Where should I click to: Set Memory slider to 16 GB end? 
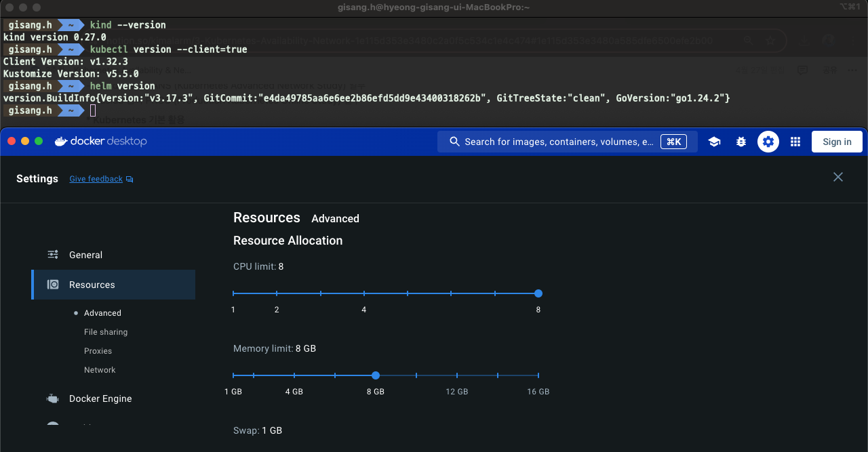538,375
